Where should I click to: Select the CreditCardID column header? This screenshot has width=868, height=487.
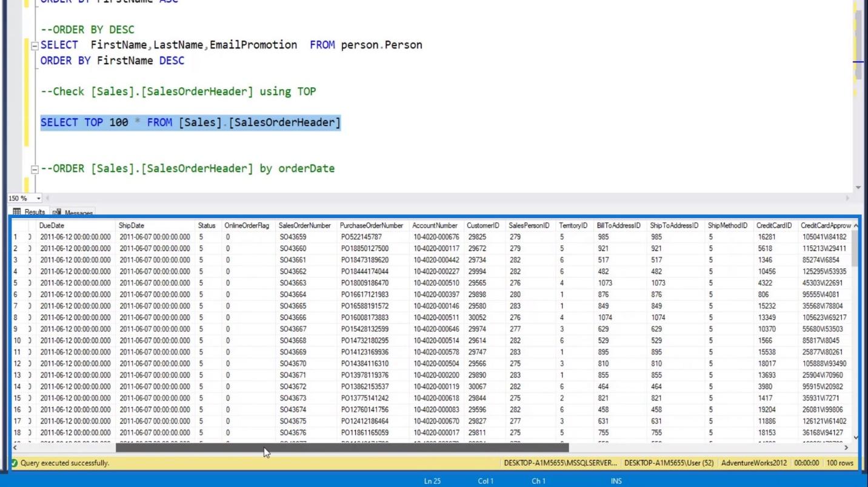(x=775, y=225)
